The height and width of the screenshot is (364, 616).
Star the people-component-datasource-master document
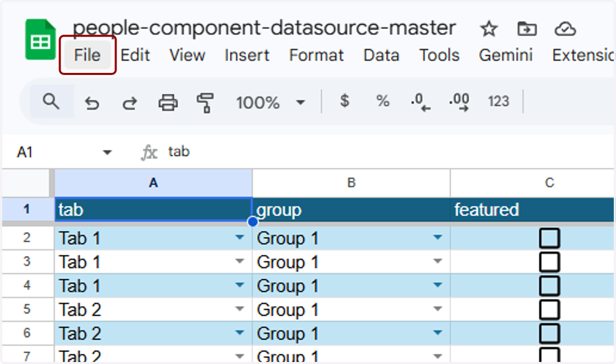[489, 29]
